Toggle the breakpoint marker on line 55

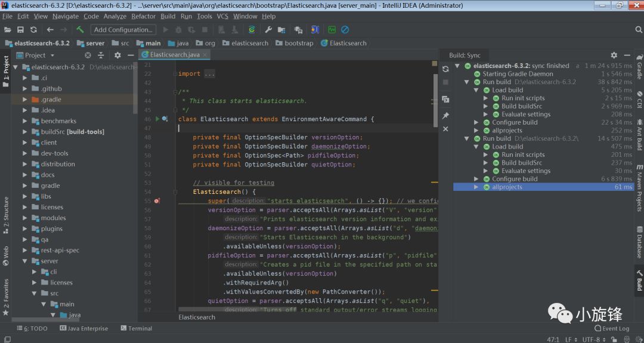(x=157, y=201)
